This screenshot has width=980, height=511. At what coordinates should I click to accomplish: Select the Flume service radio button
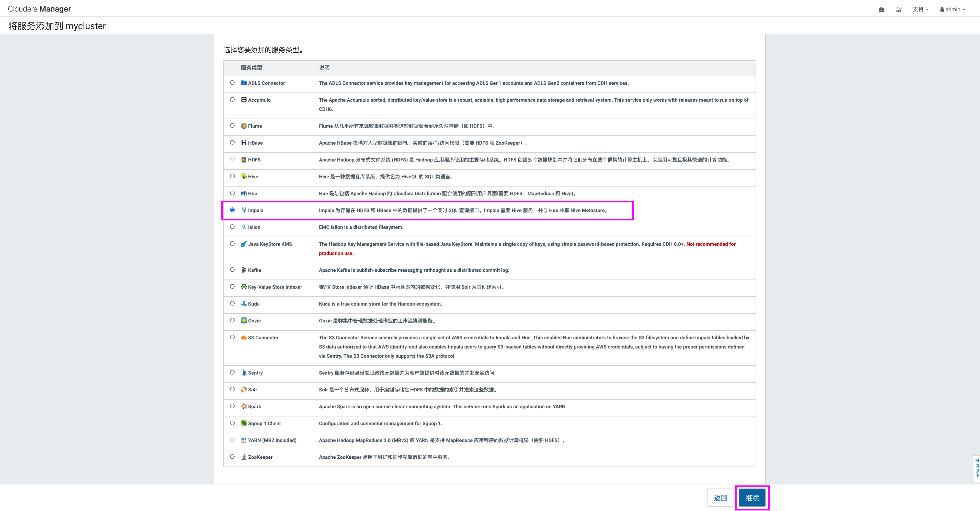232,125
